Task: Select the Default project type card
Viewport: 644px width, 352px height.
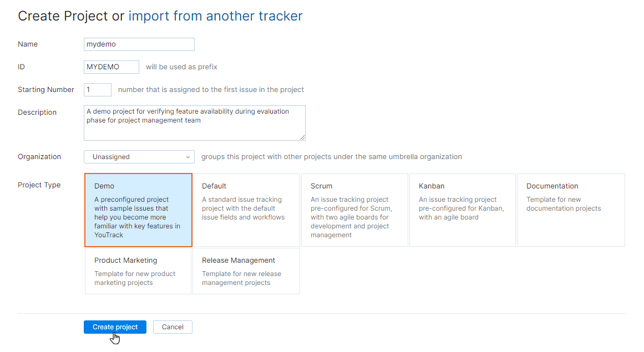Action: [246, 210]
